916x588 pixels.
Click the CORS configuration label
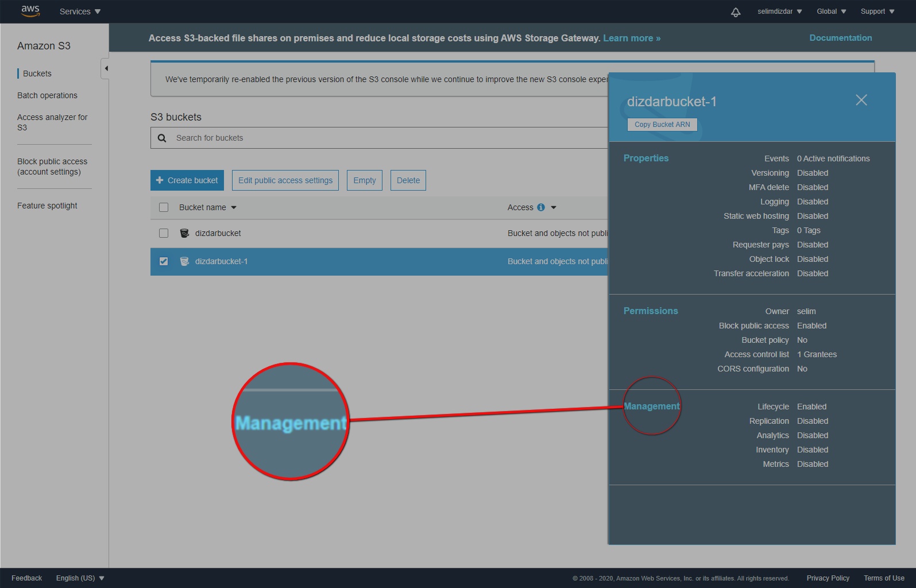click(753, 369)
